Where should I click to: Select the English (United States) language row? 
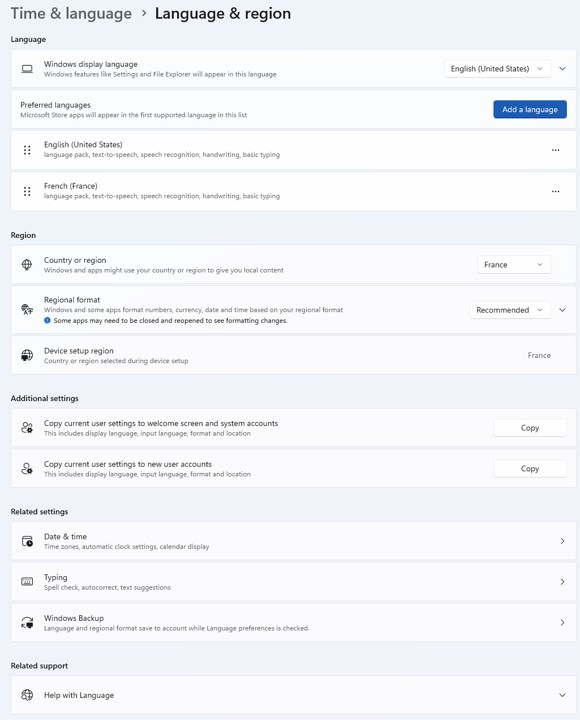(x=293, y=150)
